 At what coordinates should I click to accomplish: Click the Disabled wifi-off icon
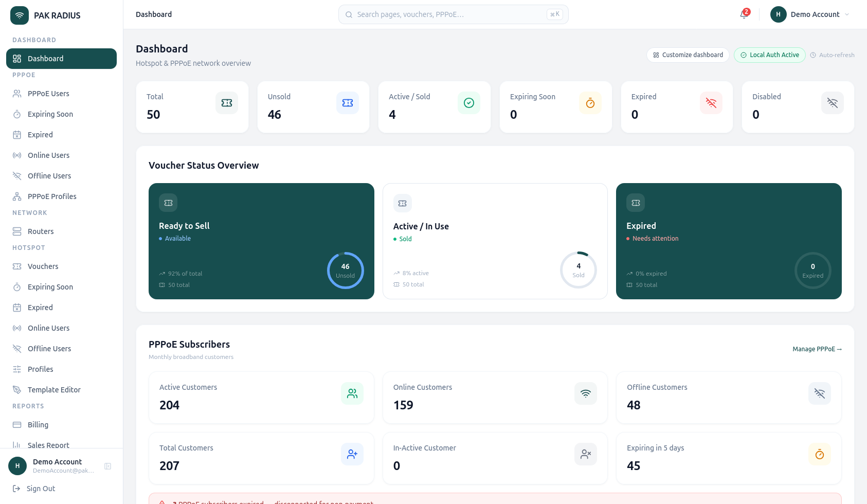pos(833,103)
